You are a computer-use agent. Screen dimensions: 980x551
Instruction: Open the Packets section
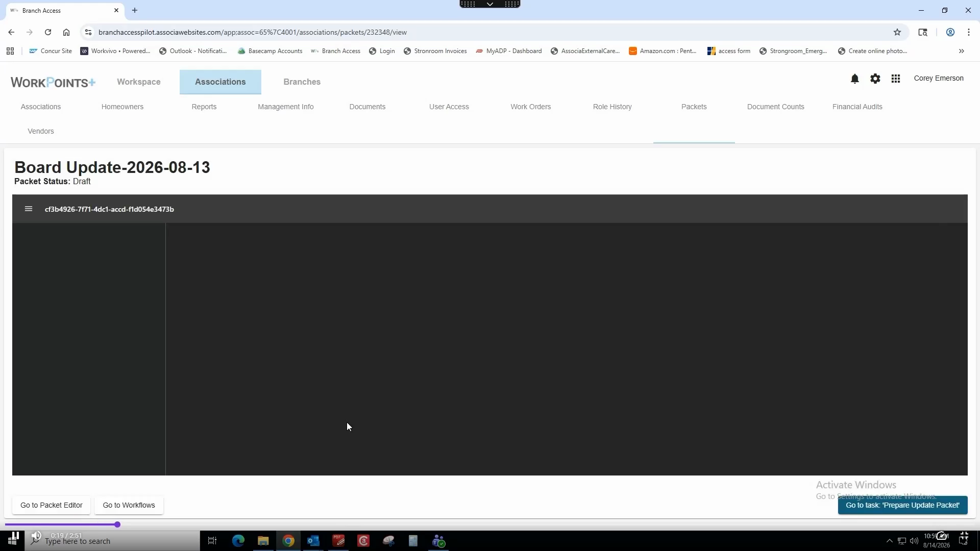click(694, 107)
